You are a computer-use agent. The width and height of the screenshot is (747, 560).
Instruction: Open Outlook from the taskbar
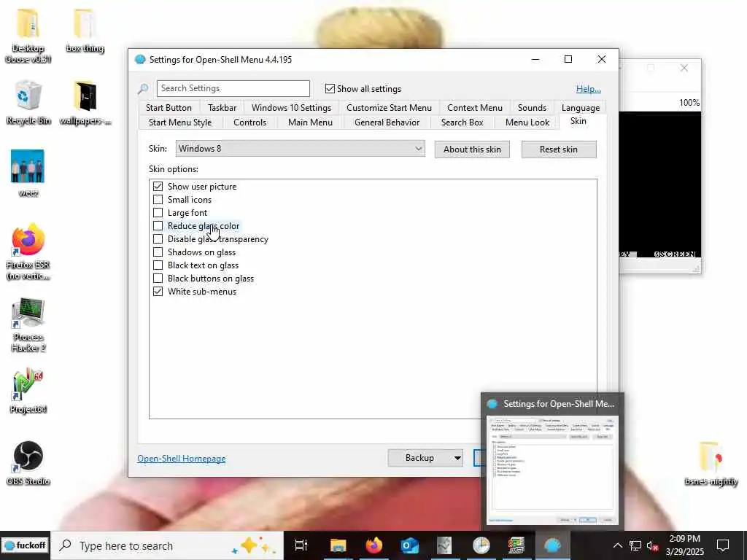click(409, 545)
